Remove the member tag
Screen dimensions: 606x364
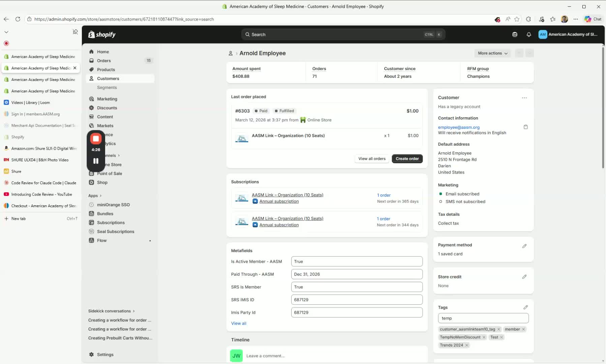tap(523, 329)
